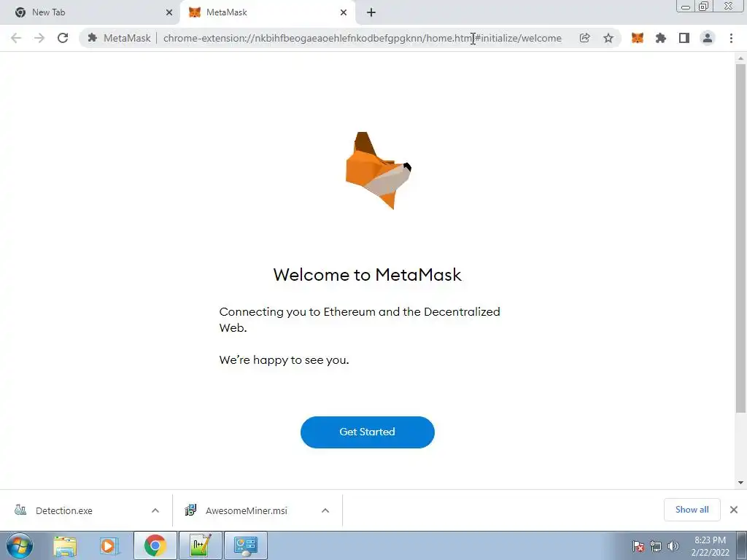Go forward to the next page
Screen dimensions: 747x560
39,38
